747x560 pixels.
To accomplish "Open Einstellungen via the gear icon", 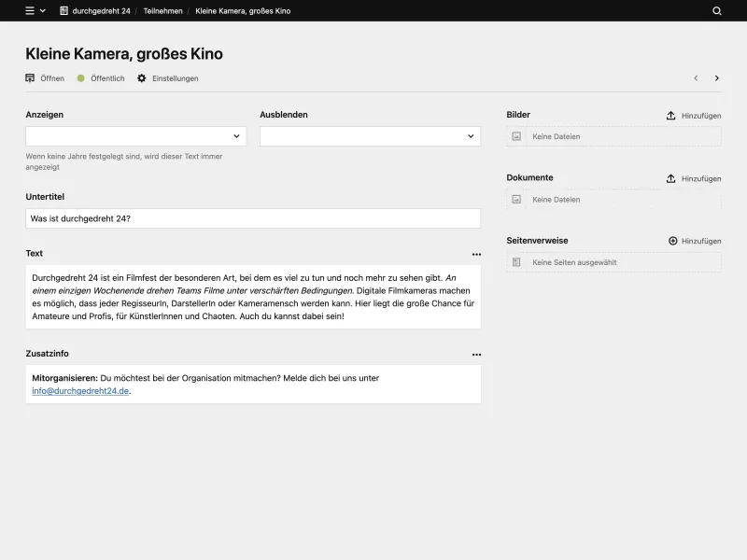I will 141,78.
